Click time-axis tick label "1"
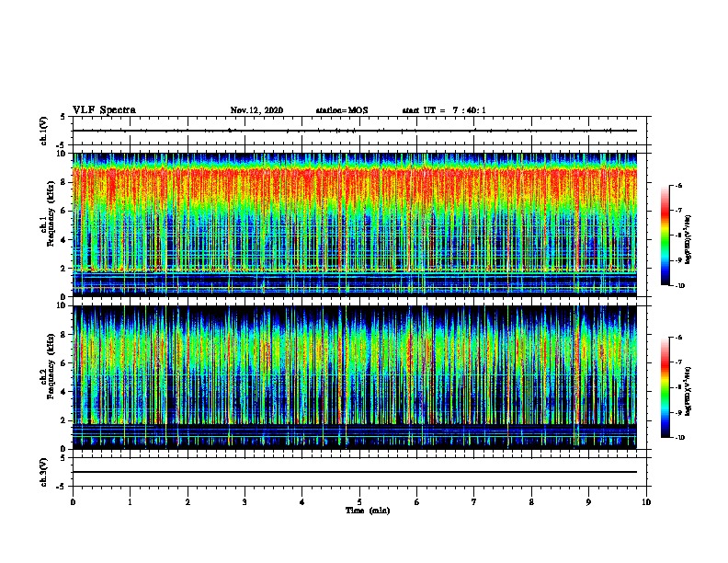This screenshot has height=563, width=728. (130, 502)
